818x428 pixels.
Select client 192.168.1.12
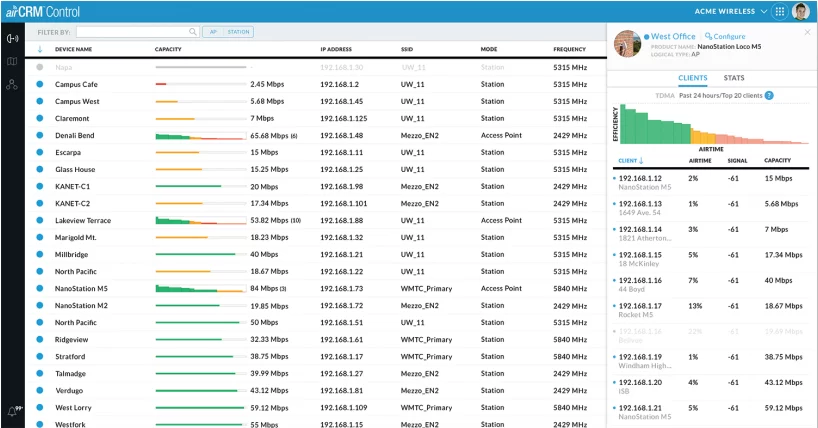[x=711, y=182]
